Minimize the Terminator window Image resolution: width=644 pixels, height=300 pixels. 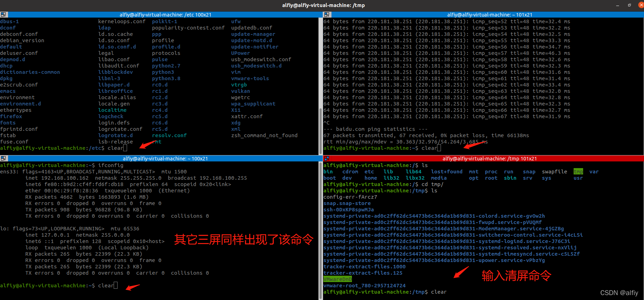tap(618, 5)
